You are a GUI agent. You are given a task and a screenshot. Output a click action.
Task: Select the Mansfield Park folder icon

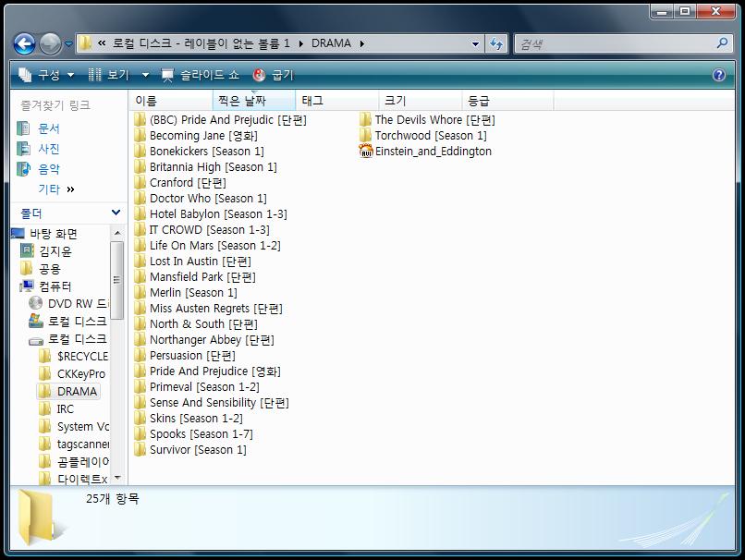(x=140, y=277)
